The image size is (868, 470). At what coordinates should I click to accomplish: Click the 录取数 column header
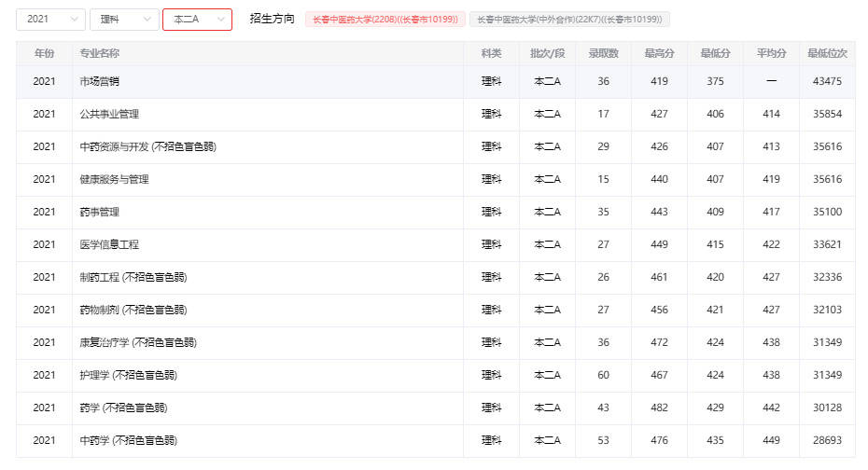coord(603,53)
